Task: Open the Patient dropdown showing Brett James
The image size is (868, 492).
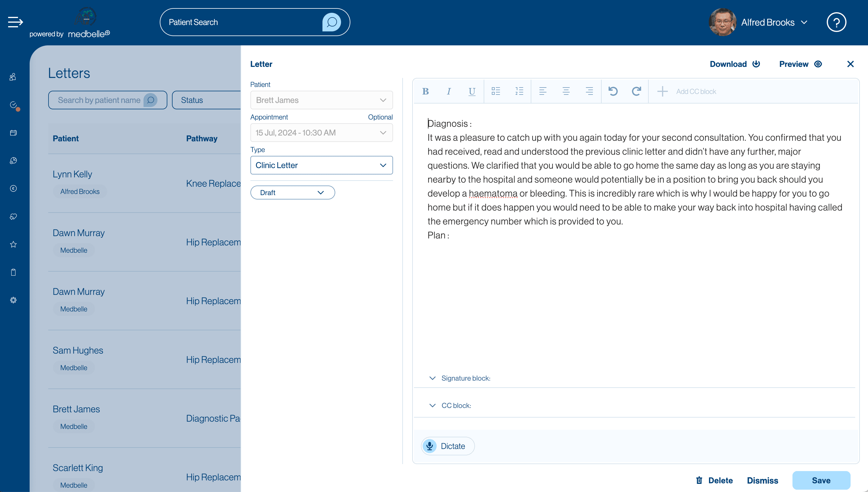Action: pyautogui.click(x=321, y=100)
